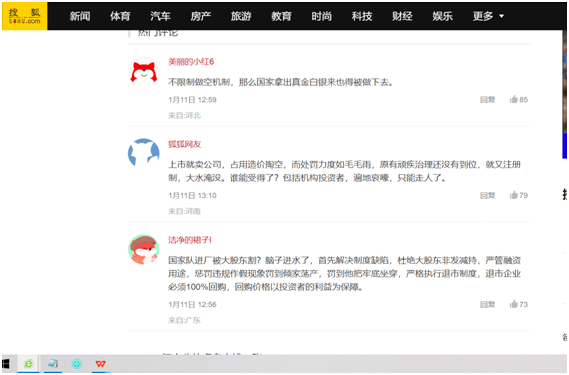Open the blue notepad taskbar icon
The height and width of the screenshot is (375, 569).
tap(53, 364)
